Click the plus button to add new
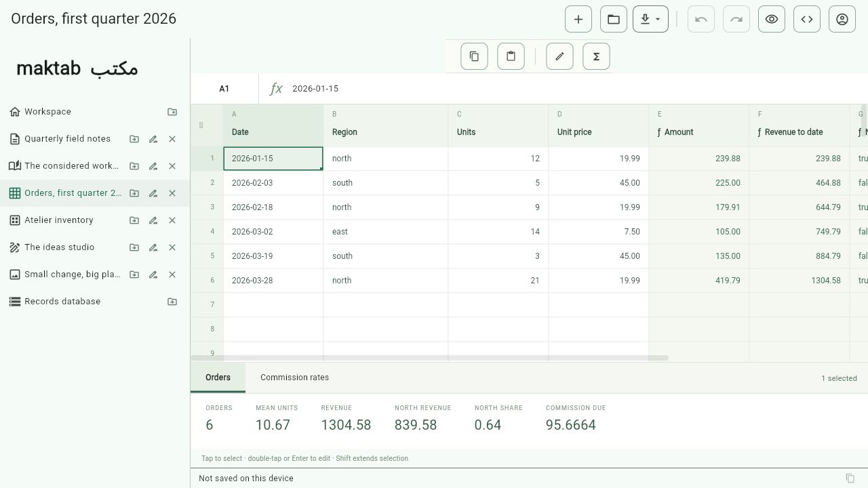 [x=578, y=19]
